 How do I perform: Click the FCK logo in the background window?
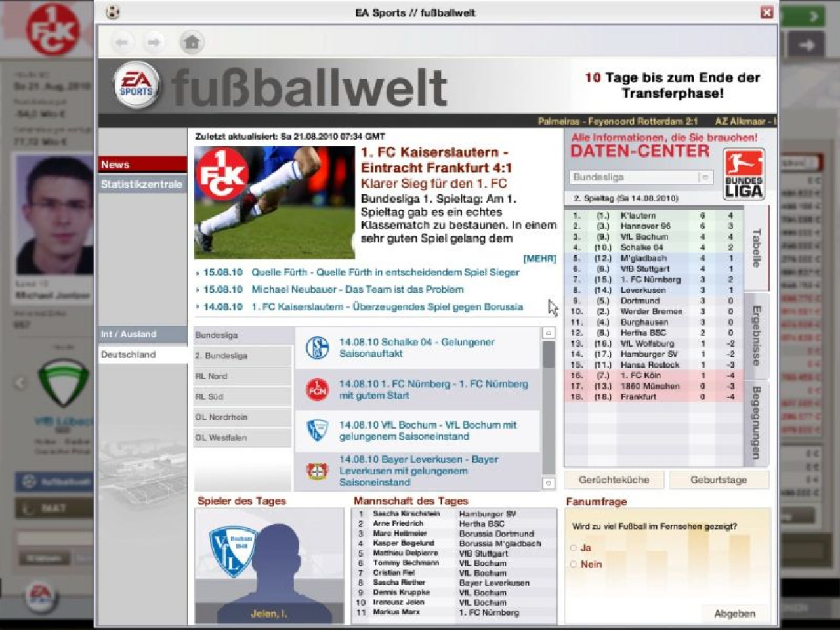click(x=52, y=30)
